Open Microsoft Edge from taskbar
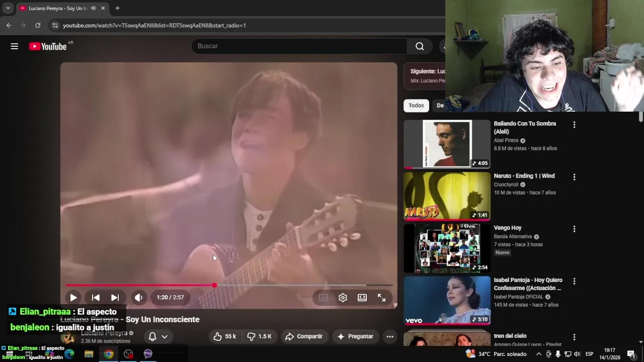 (x=69, y=354)
